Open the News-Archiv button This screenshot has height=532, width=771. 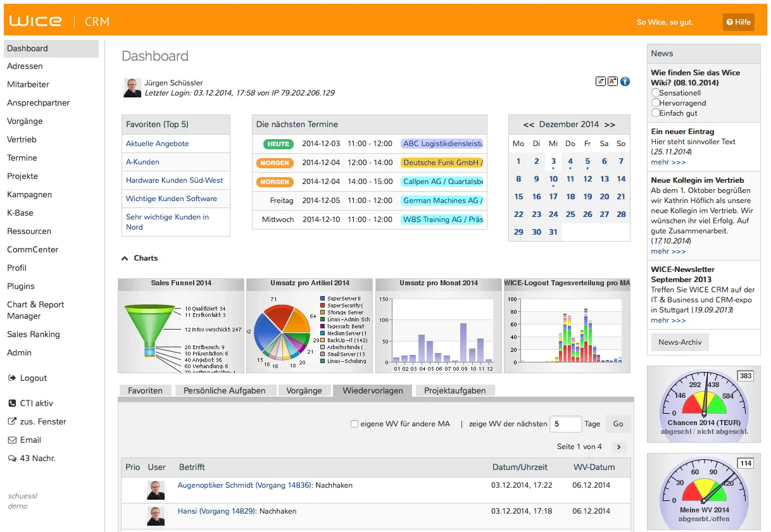[680, 342]
